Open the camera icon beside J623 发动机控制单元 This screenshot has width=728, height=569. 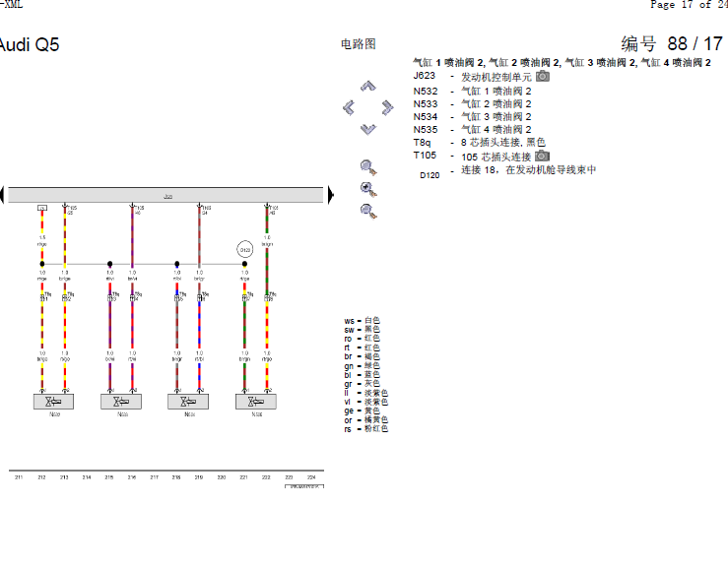(543, 76)
